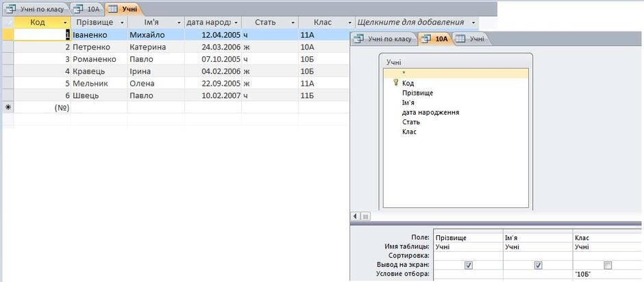Click the Прізвище column header
The height and width of the screenshot is (282, 644).
(99, 22)
